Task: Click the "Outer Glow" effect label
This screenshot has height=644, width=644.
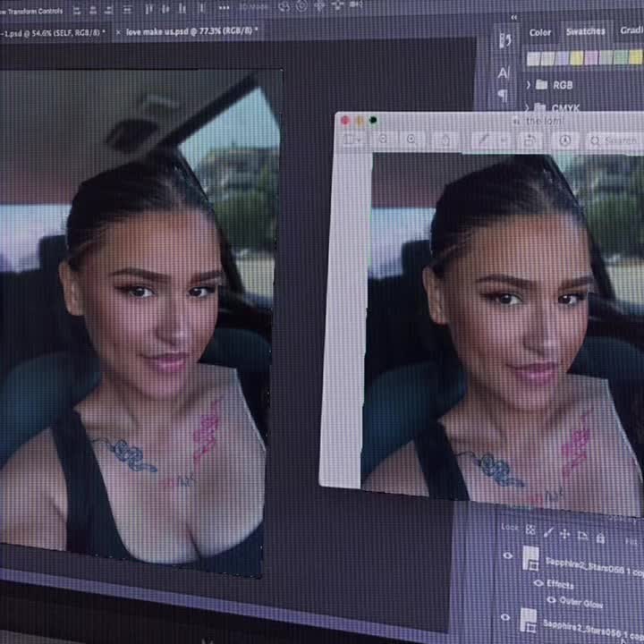Action: [x=581, y=603]
